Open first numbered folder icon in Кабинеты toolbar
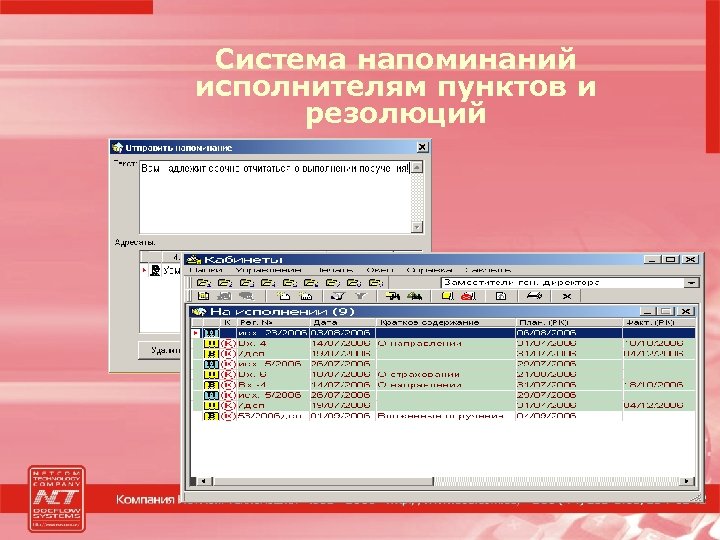720x540 pixels. pos(203,283)
